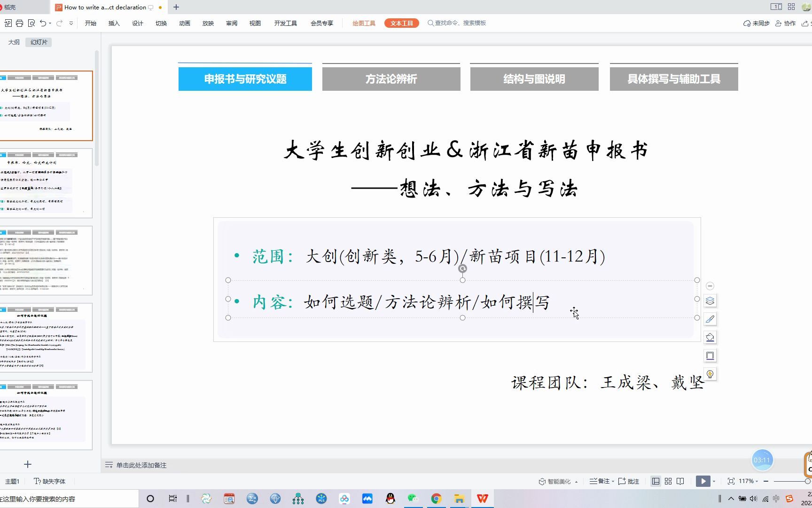Click the Redo arrow icon

click(x=59, y=23)
